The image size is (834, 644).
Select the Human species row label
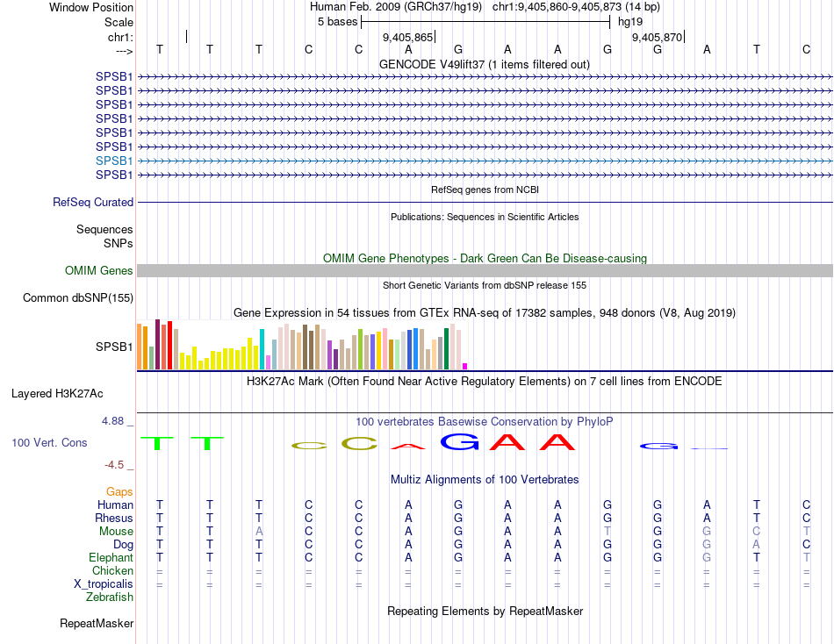tap(115, 504)
